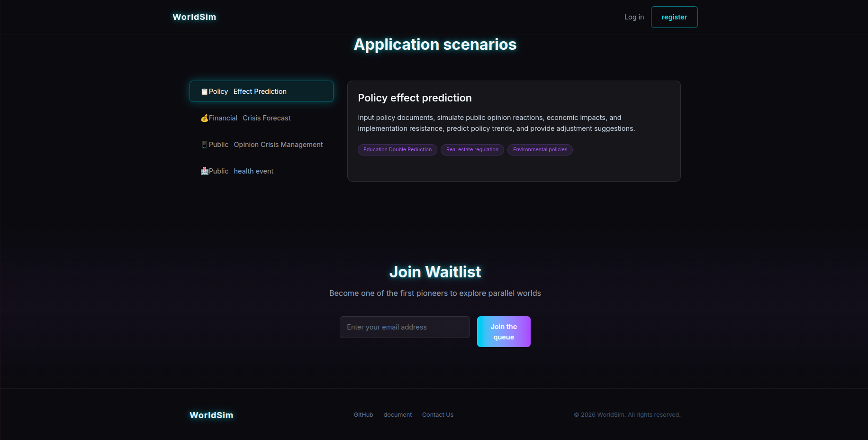This screenshot has height=440, width=868.
Task: Click the Real estate regulation tag
Action: click(472, 150)
